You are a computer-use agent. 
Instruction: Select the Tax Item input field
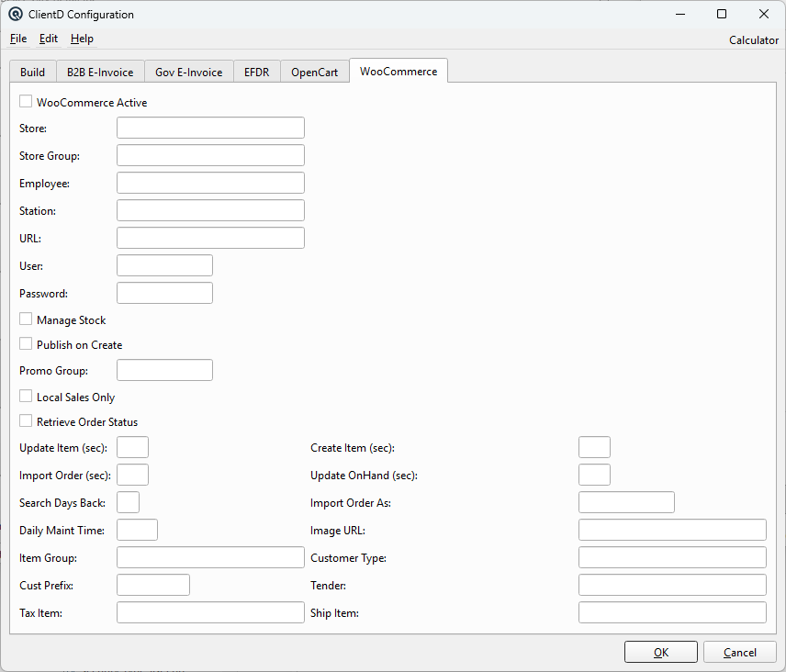210,613
